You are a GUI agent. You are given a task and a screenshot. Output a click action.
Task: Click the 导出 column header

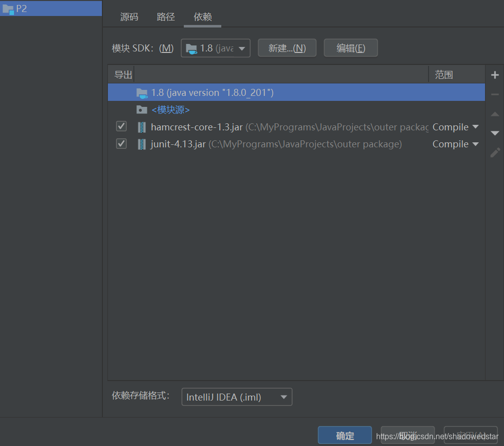point(123,75)
